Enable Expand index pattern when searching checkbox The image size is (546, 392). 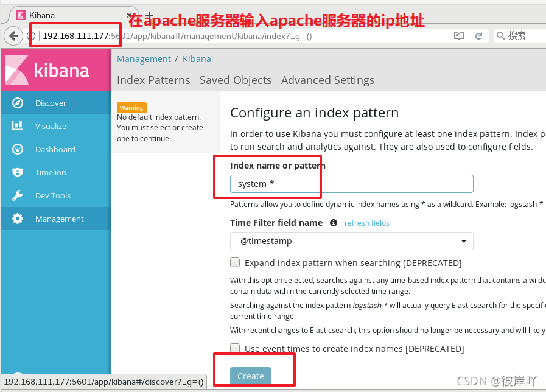(235, 262)
